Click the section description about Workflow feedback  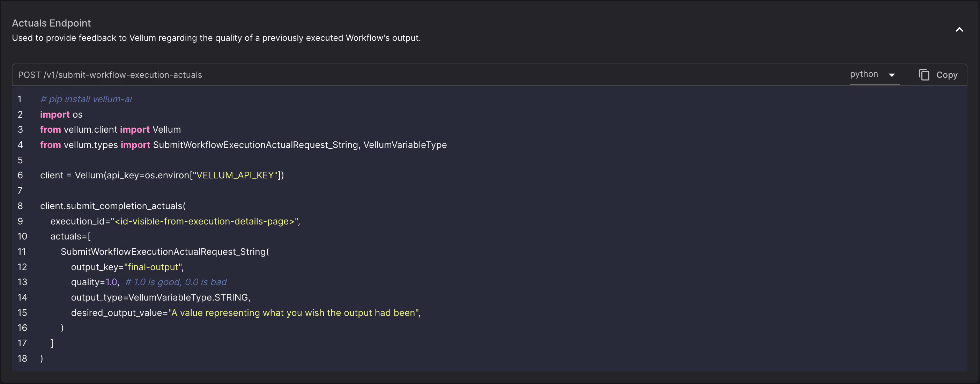[216, 38]
